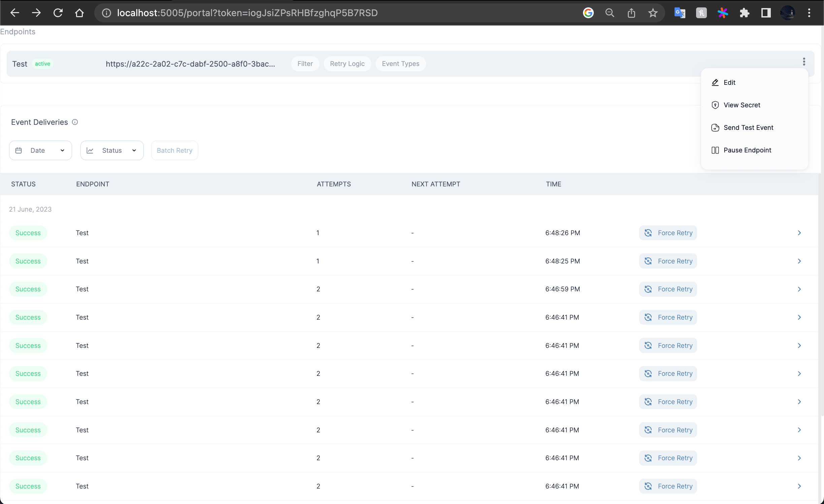Open the translate icon in the address bar
The image size is (824, 504).
pyautogui.click(x=680, y=13)
